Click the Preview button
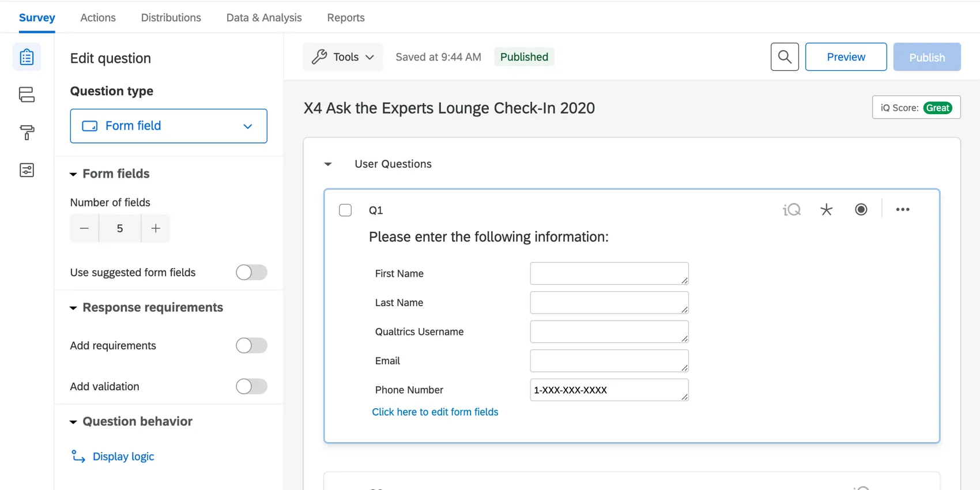The height and width of the screenshot is (490, 980). click(x=846, y=57)
